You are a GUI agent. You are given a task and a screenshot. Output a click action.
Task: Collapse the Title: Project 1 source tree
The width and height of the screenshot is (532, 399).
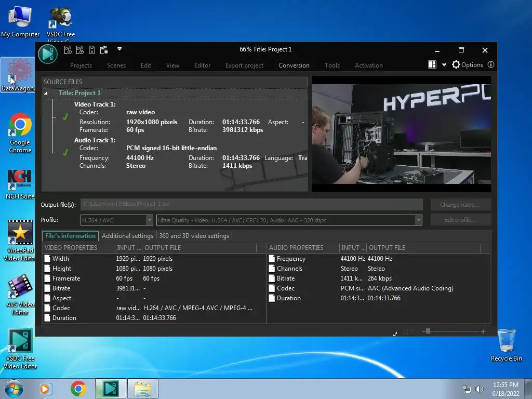[46, 93]
